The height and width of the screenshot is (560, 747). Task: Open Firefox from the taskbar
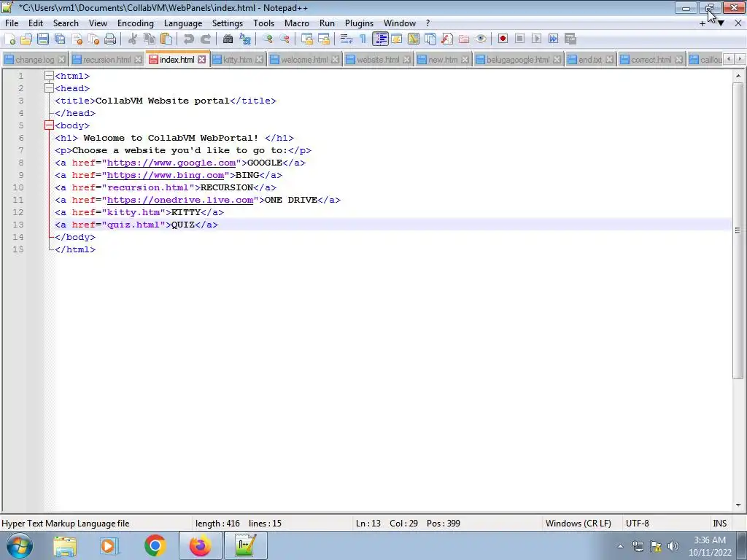click(200, 545)
